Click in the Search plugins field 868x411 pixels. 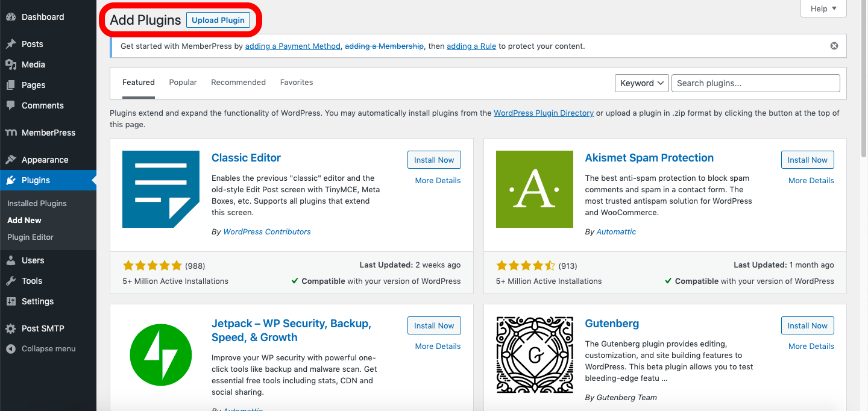[756, 83]
